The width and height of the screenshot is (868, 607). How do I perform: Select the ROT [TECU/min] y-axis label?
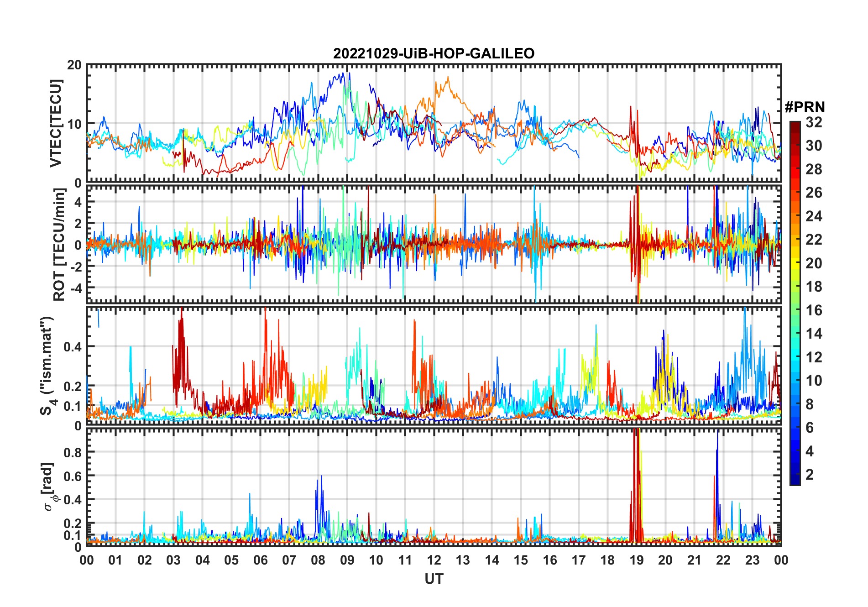click(x=59, y=245)
